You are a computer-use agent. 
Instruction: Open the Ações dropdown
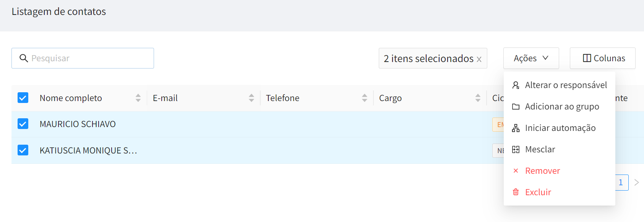[x=531, y=58]
